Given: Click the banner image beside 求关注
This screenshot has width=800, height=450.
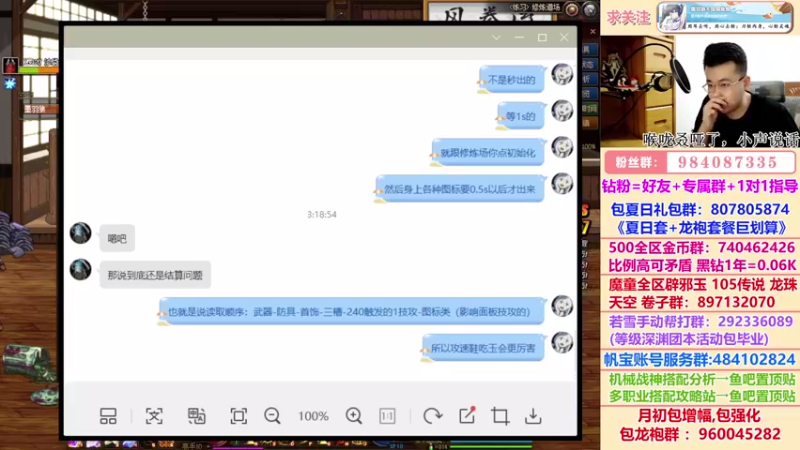Looking at the screenshot, I should click(x=725, y=17).
